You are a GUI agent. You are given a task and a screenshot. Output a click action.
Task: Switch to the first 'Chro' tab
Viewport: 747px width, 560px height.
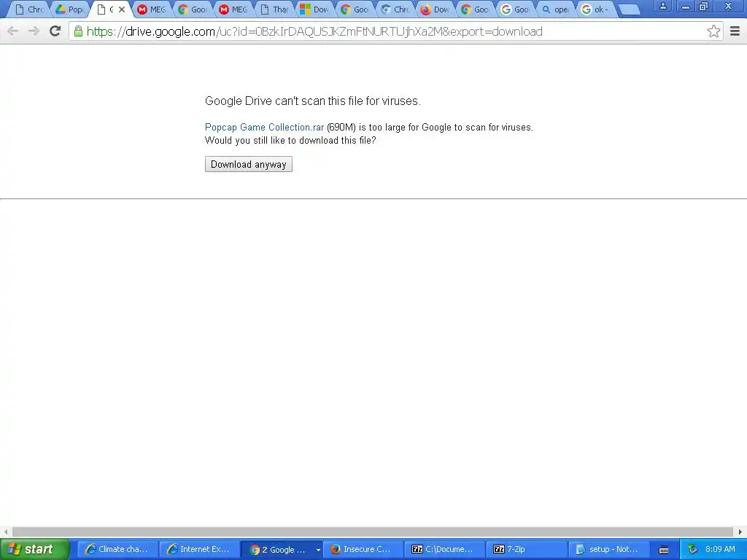coord(30,9)
